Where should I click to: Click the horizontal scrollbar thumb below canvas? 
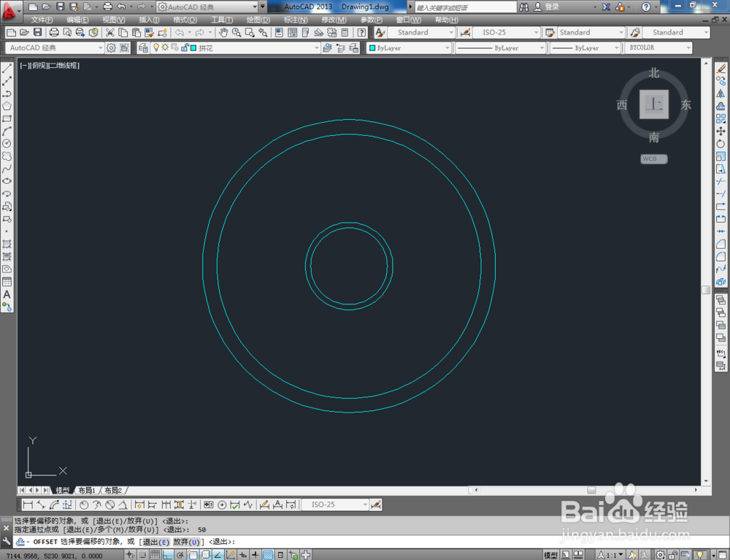tap(591, 490)
